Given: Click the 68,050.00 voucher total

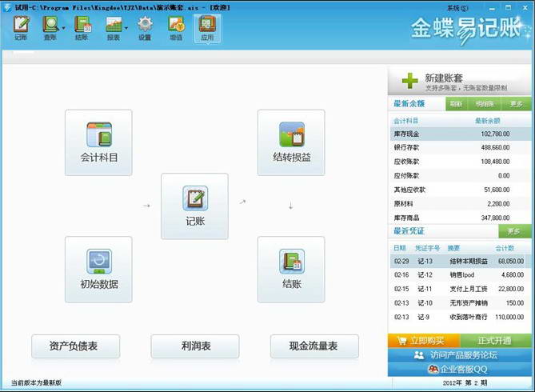Looking at the screenshot, I should 511,262.
